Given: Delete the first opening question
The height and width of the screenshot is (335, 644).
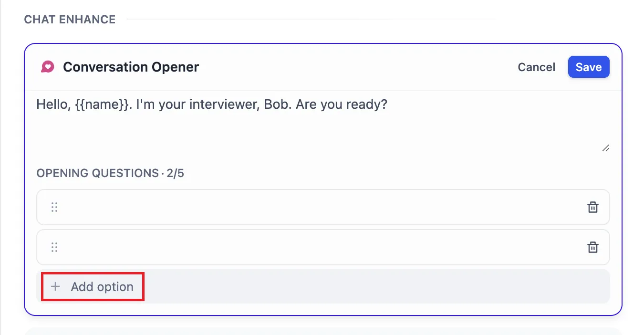Looking at the screenshot, I should [592, 207].
